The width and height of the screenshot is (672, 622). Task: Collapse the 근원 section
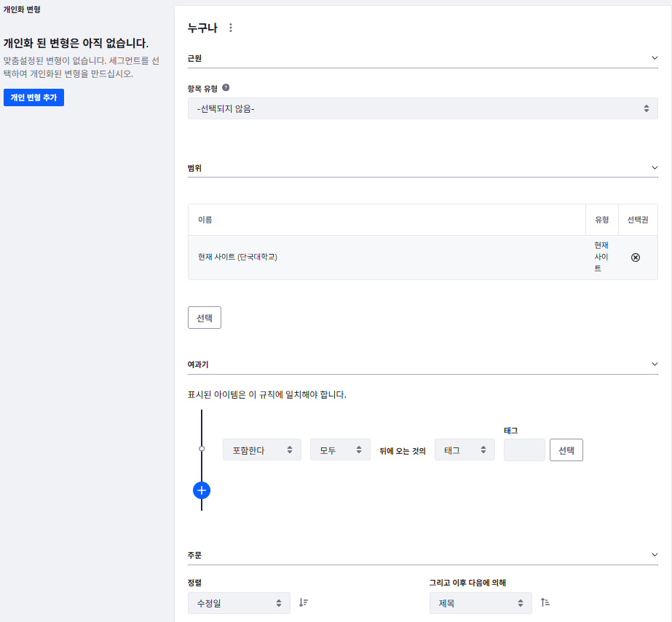(654, 57)
